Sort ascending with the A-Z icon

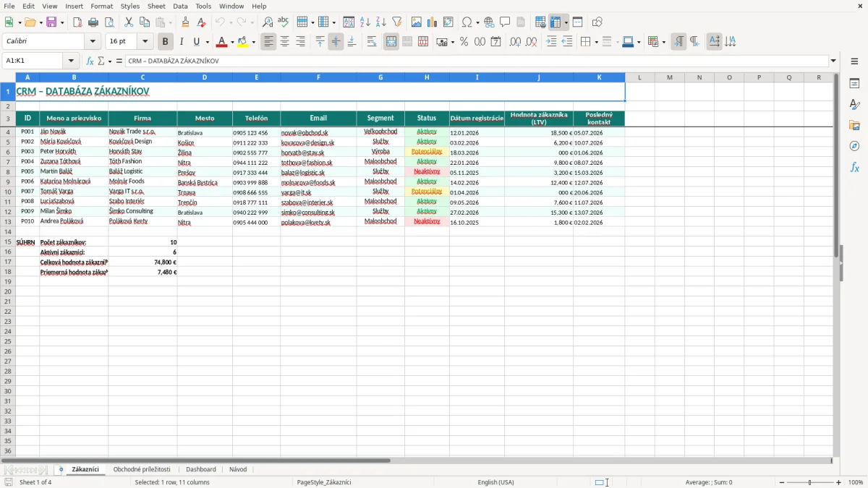[x=365, y=22]
